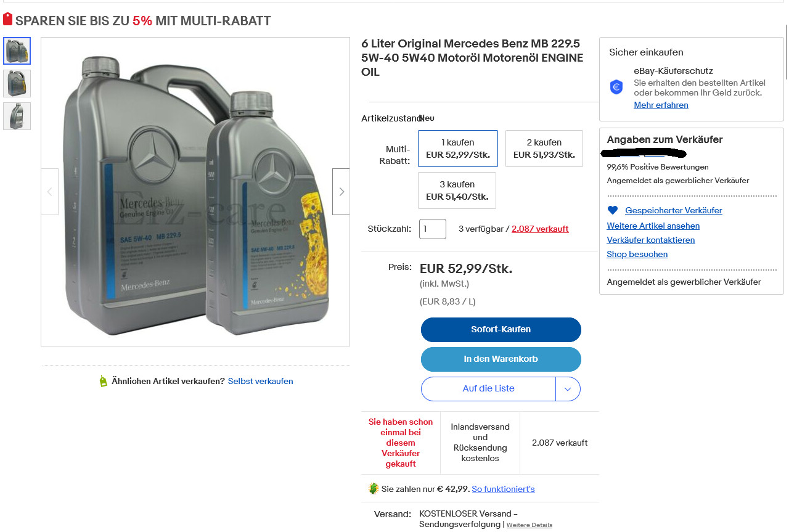789x532 pixels.
Task: Choose the '1 kaufen' multi-discount option
Action: (x=457, y=149)
